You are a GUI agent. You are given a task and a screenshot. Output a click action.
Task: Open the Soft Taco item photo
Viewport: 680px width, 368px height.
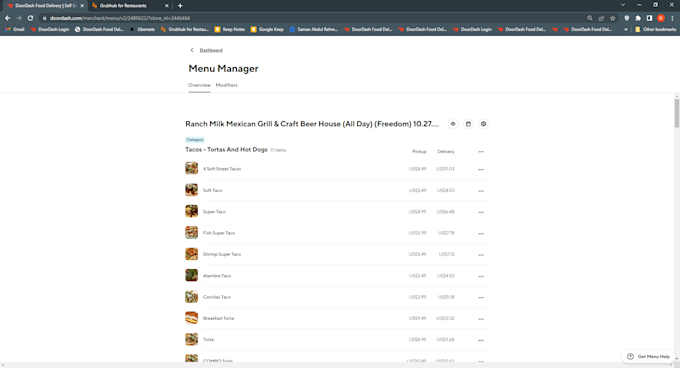tap(192, 189)
